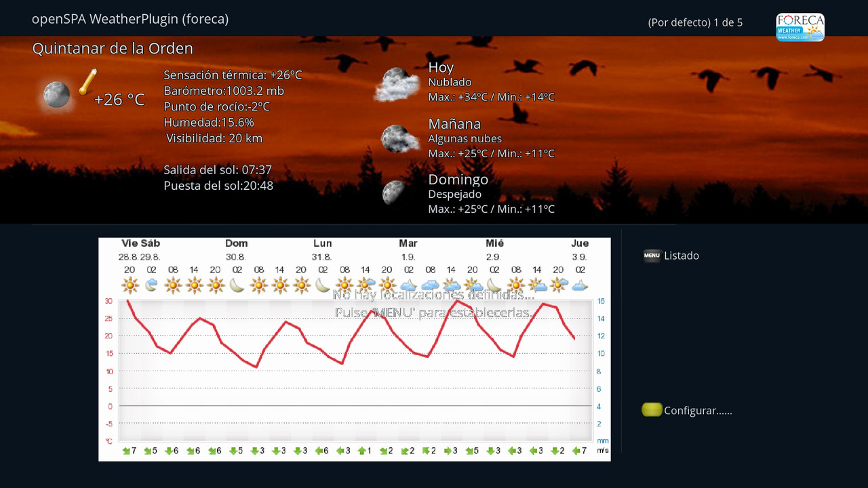Click the forecast temperature chart image
The height and width of the screenshot is (488, 868).
click(355, 349)
